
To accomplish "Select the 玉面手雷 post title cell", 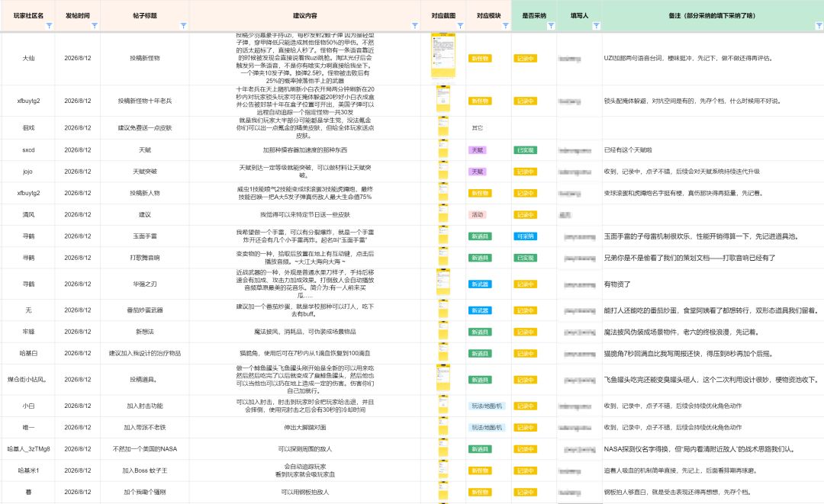I will [x=144, y=236].
